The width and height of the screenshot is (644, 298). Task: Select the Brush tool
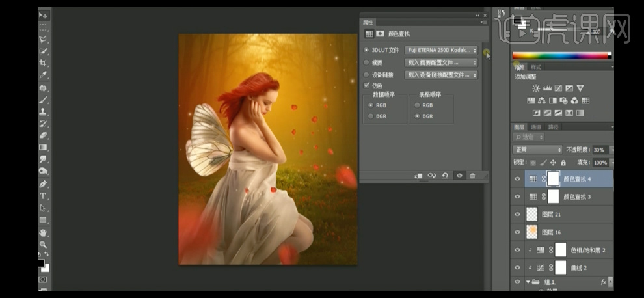coord(43,100)
